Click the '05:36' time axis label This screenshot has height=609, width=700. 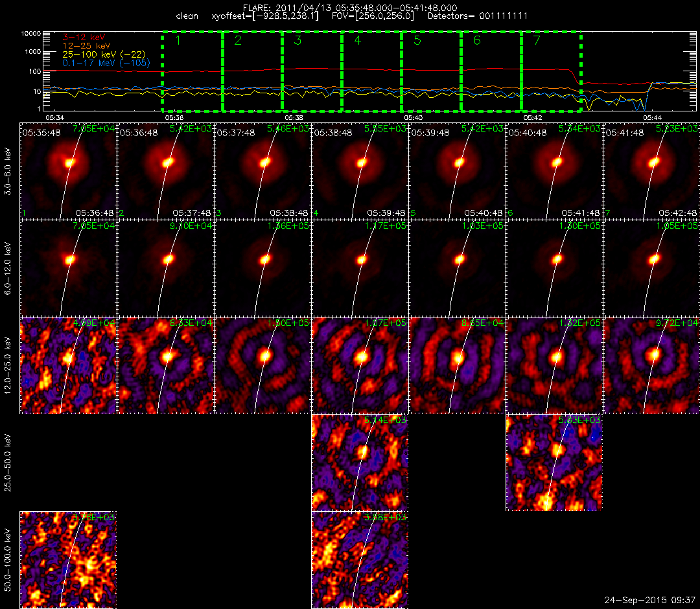[x=174, y=118]
